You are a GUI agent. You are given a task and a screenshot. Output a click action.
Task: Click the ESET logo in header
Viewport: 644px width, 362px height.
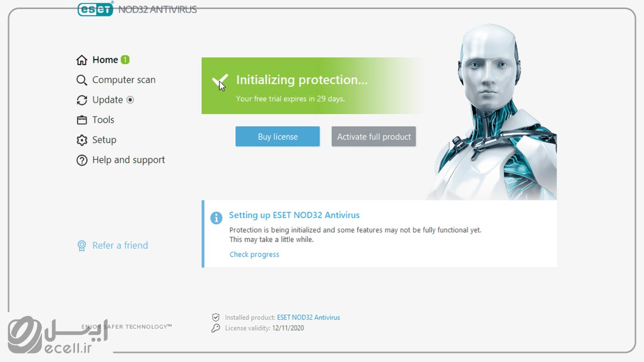[x=96, y=9]
